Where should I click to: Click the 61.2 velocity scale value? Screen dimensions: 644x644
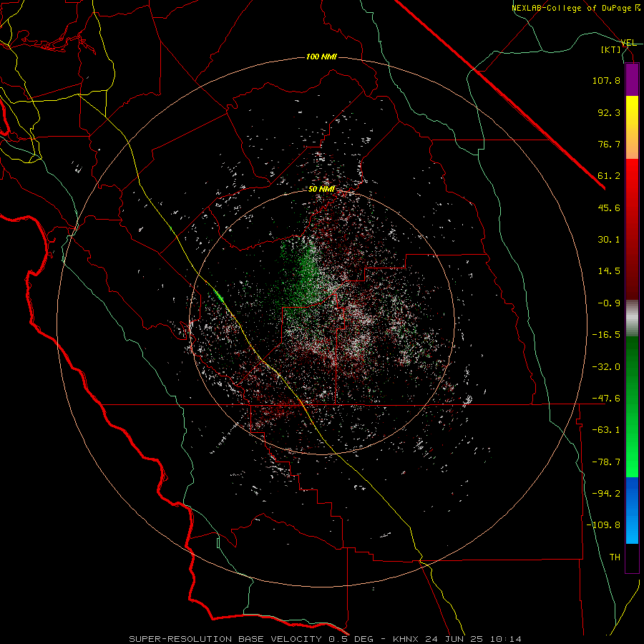pos(609,175)
